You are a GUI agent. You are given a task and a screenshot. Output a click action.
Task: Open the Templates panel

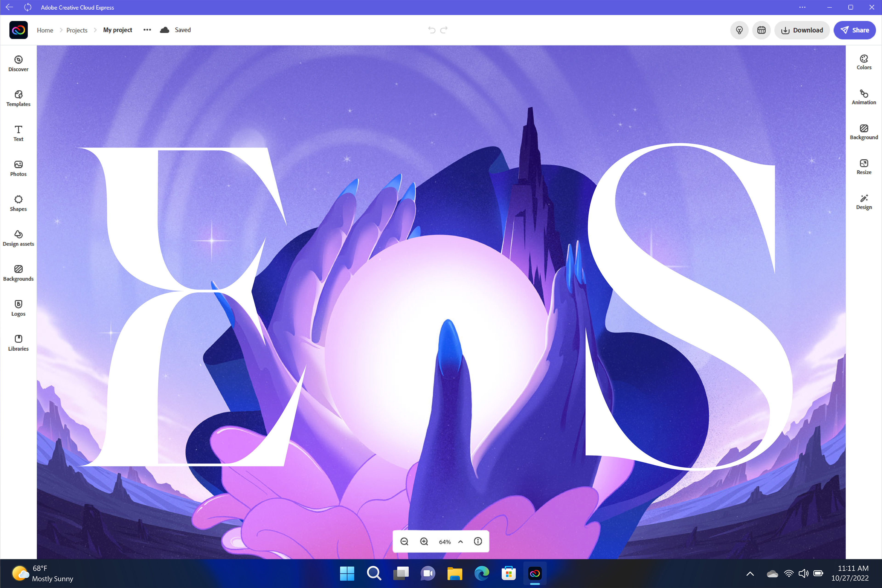pos(18,98)
